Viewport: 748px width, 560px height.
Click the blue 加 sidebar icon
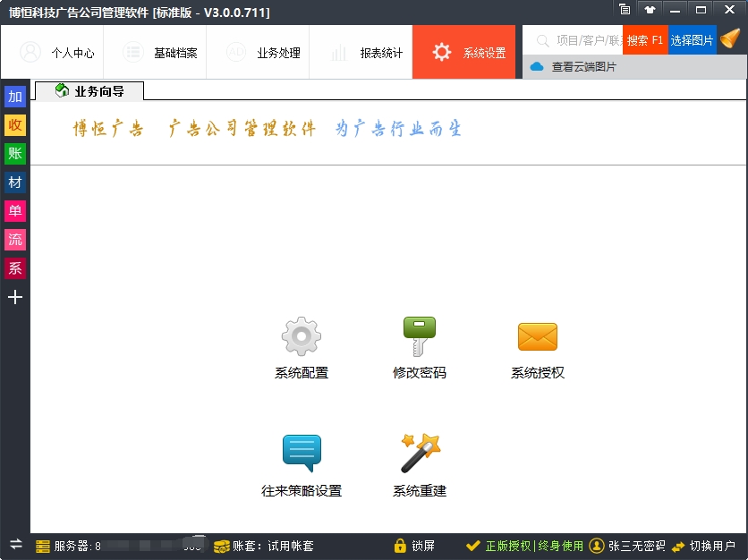(15, 97)
